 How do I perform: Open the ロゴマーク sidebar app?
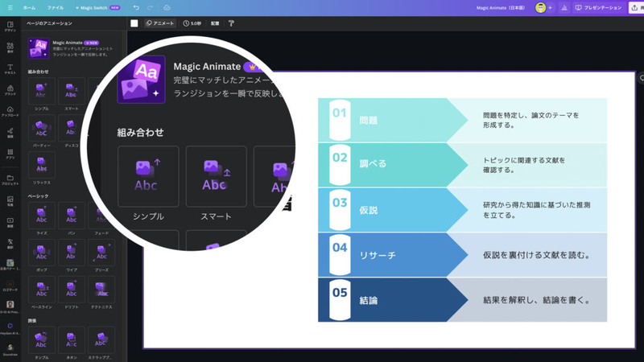coord(10,286)
